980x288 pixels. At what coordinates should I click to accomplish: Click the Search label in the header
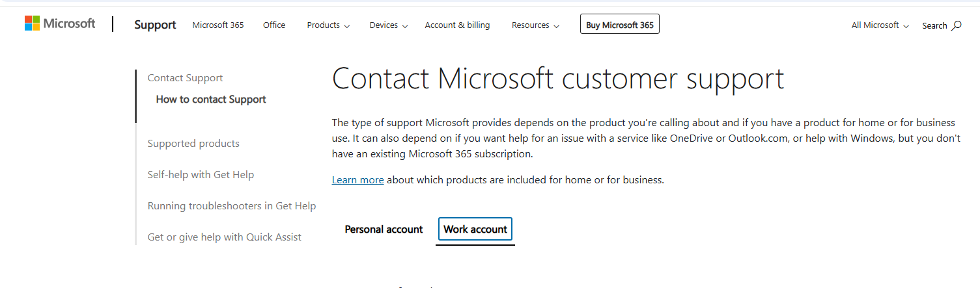pyautogui.click(x=934, y=25)
